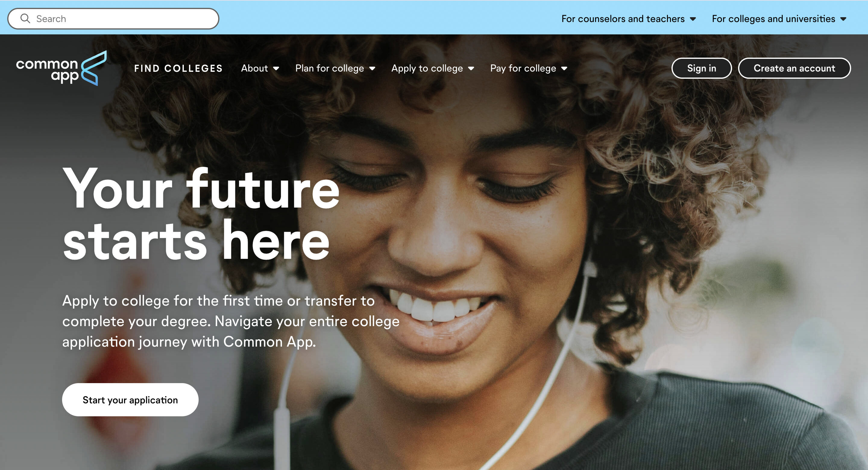Go to FIND COLLEGES
This screenshot has height=470, width=868.
click(x=179, y=68)
